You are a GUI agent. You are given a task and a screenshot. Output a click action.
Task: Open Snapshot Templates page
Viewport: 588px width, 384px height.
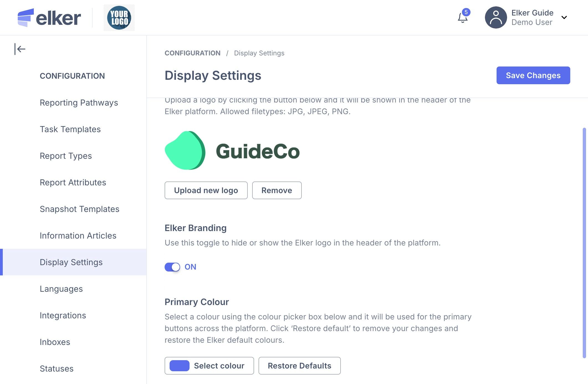[79, 209]
